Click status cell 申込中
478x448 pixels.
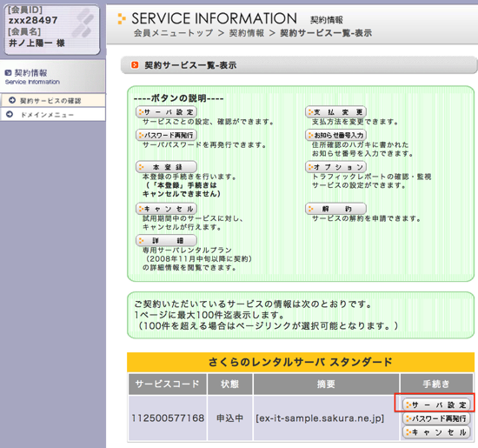[229, 418]
